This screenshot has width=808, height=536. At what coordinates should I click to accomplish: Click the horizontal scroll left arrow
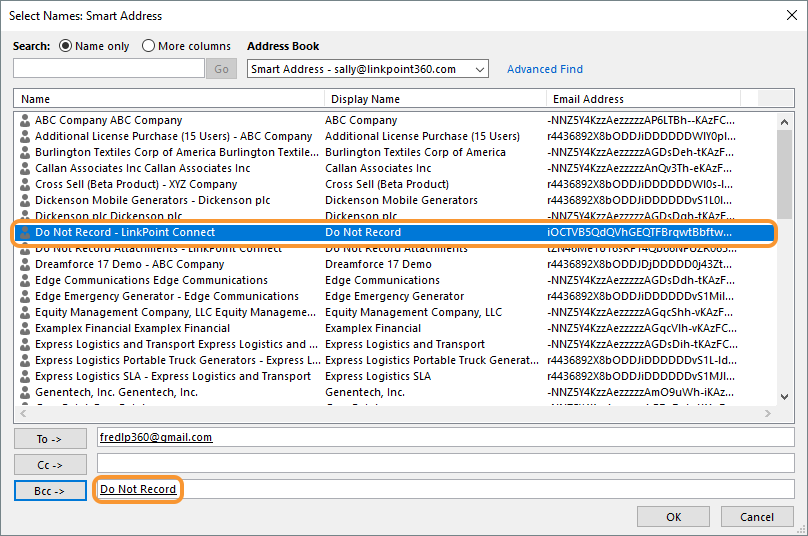coord(23,413)
